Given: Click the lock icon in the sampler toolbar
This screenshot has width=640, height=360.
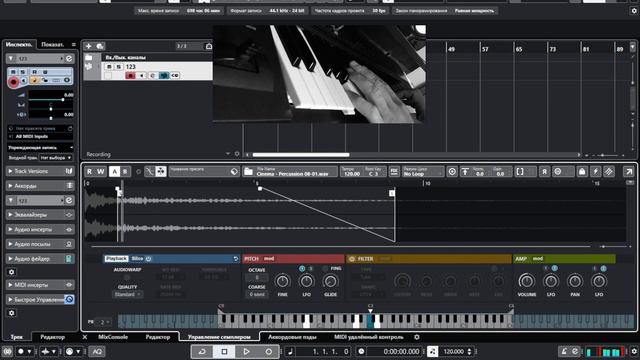Looking at the screenshot, I should tap(582, 172).
